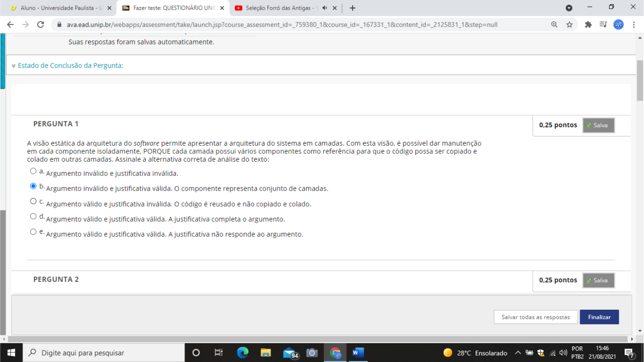Open Microsoft Word from the taskbar
Image resolution: width=644 pixels, height=362 pixels.
coord(358,352)
